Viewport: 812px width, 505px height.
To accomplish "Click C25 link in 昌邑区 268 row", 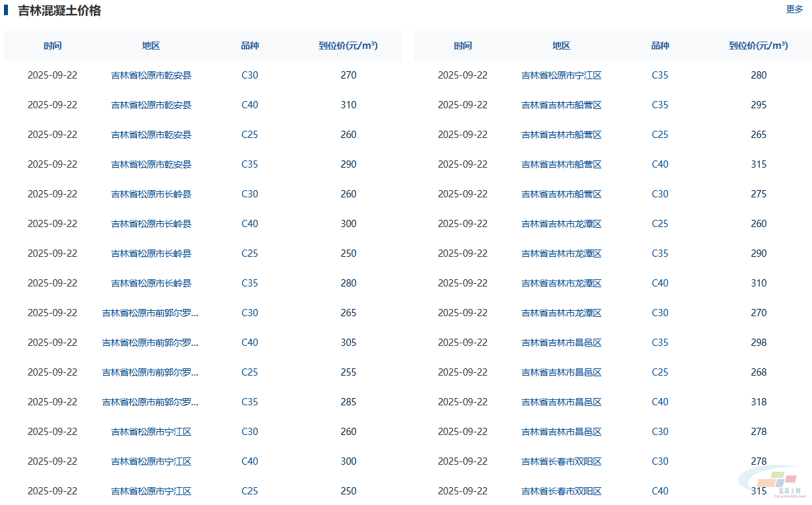I will (660, 372).
